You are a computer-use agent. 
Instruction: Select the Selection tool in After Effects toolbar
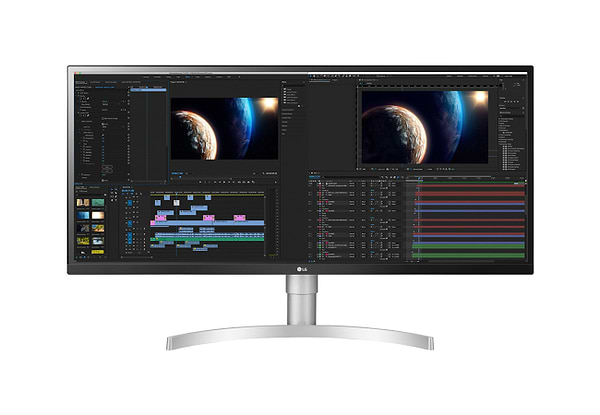click(x=312, y=77)
